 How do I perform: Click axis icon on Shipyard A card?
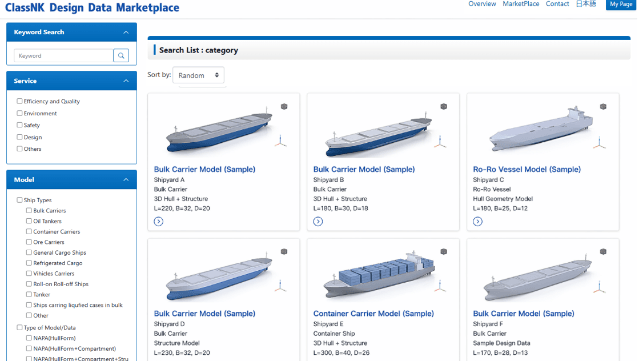(280, 141)
